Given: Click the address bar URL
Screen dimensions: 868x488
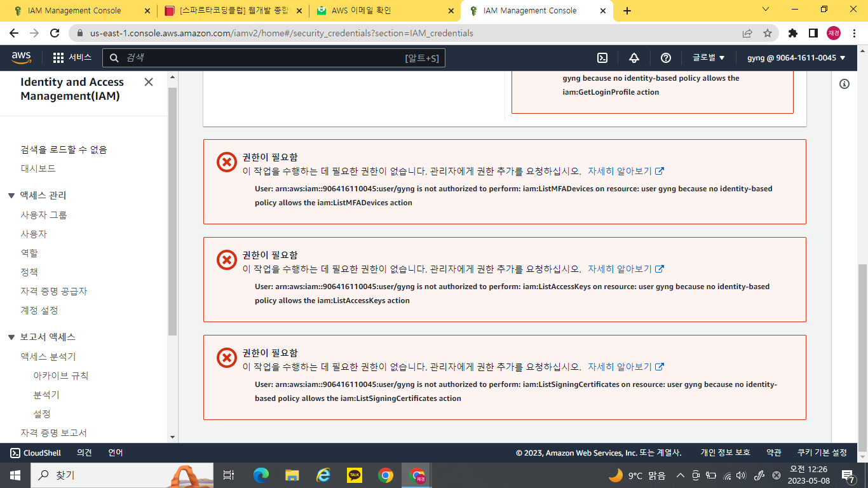Looking at the screenshot, I should 281,33.
